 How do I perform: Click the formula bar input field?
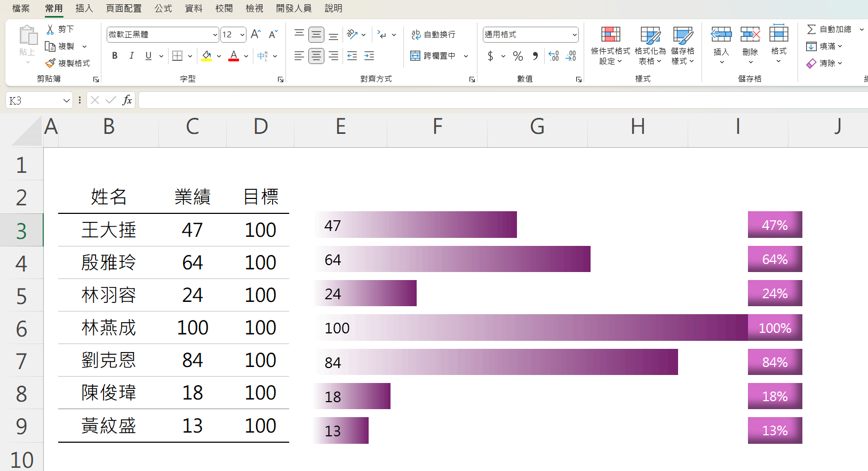click(503, 100)
